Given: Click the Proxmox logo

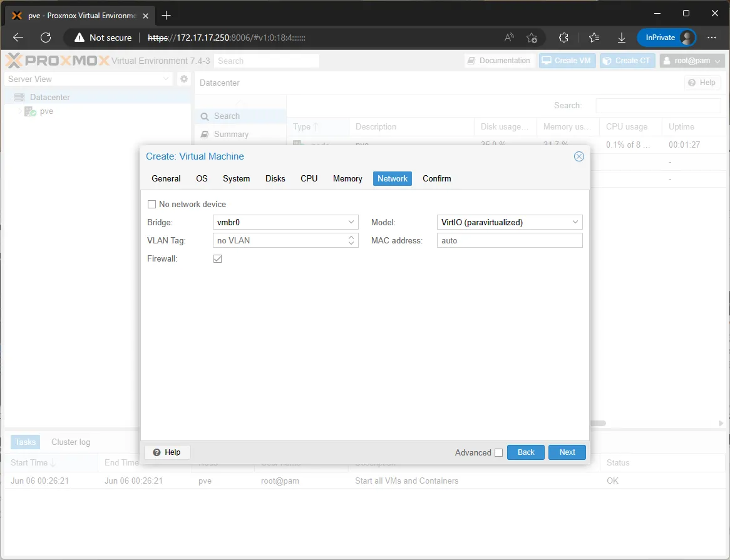Looking at the screenshot, I should click(57, 61).
